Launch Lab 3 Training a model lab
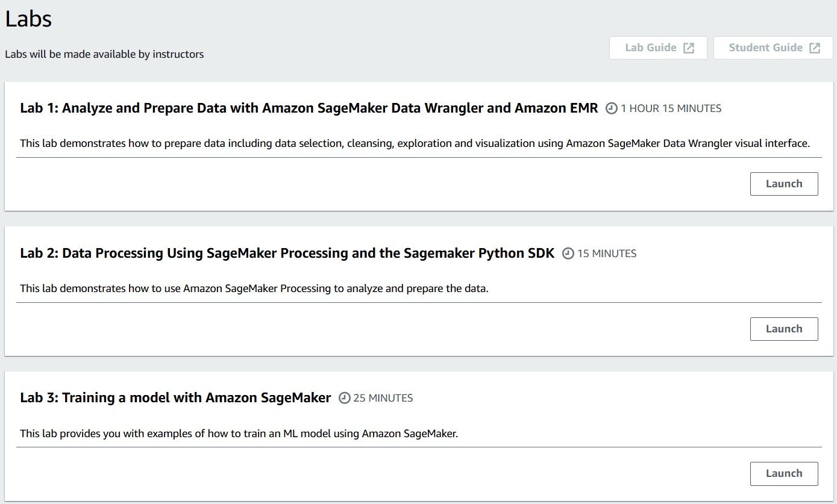The height and width of the screenshot is (504, 837). click(784, 473)
